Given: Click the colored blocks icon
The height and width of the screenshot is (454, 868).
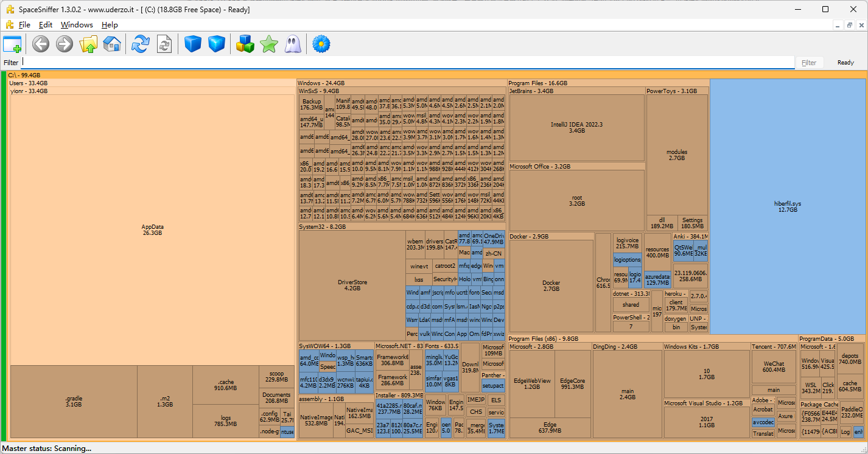Looking at the screenshot, I should pos(245,44).
